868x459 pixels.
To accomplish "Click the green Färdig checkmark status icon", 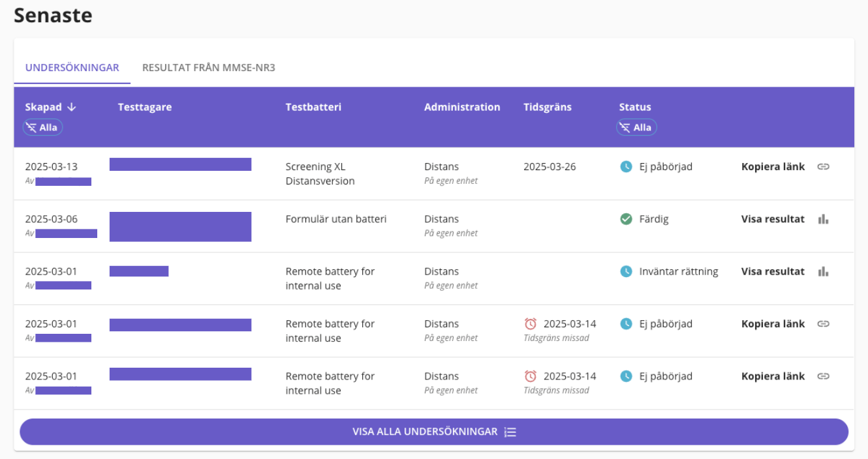I will tap(626, 219).
